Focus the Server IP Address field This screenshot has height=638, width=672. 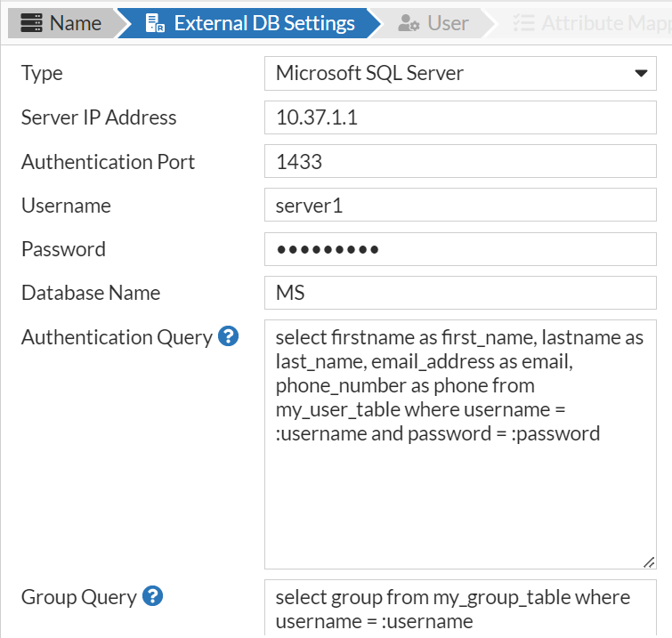pos(460,117)
